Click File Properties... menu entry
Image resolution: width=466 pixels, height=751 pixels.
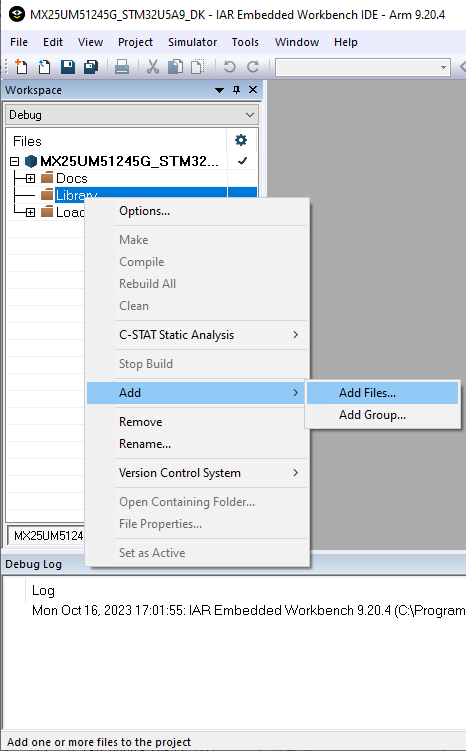197,523
